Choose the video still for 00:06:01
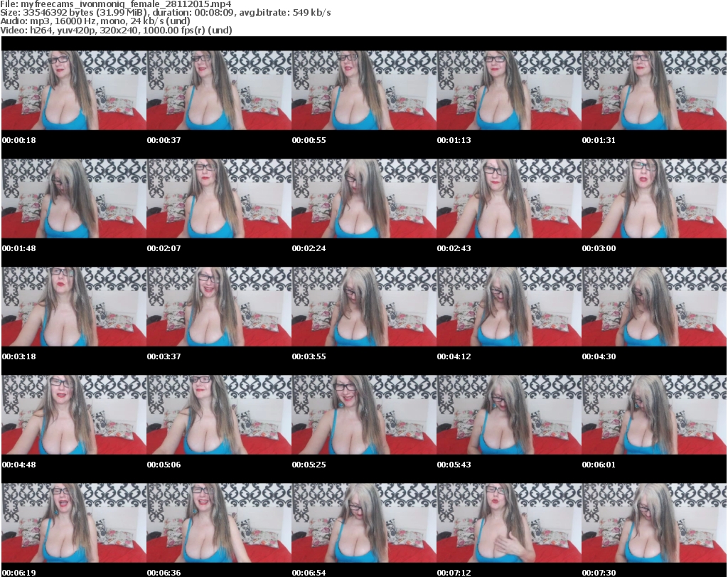The image size is (728, 577). click(x=654, y=415)
